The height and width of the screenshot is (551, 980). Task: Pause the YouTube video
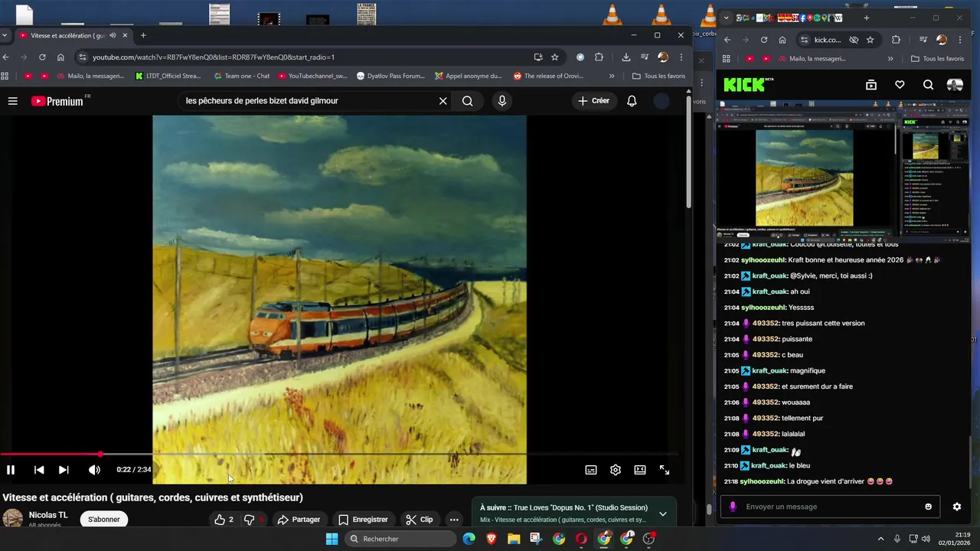coord(11,470)
